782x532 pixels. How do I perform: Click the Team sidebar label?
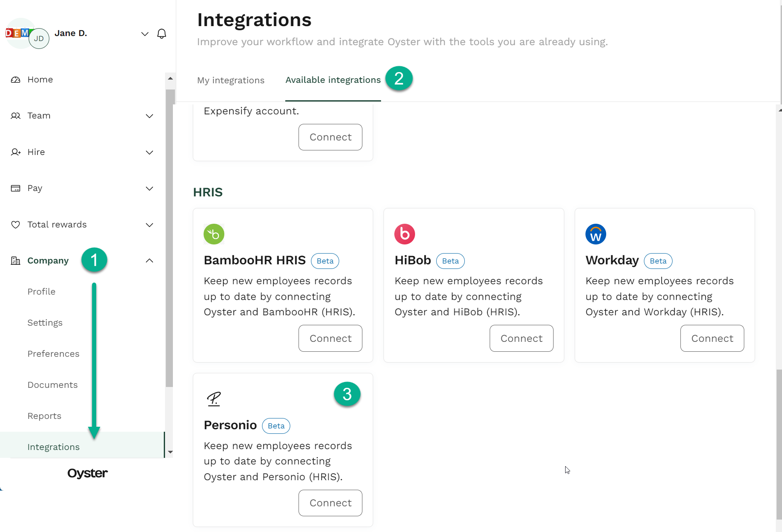[39, 116]
